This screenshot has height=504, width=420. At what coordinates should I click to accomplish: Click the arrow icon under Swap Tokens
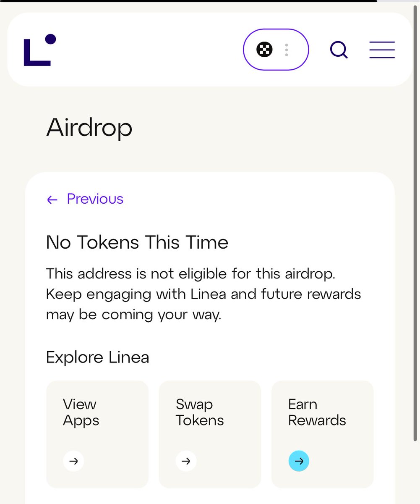click(186, 461)
